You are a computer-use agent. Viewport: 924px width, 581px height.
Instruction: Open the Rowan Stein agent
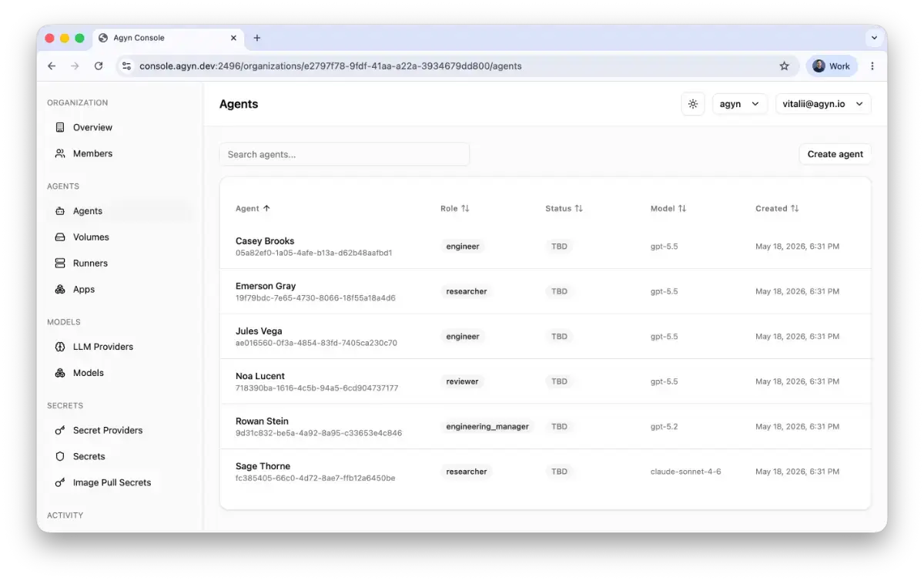[x=545, y=426]
